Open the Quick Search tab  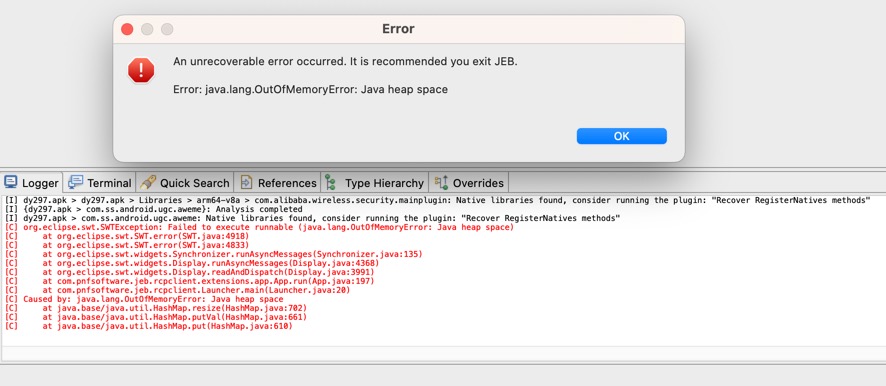184,183
